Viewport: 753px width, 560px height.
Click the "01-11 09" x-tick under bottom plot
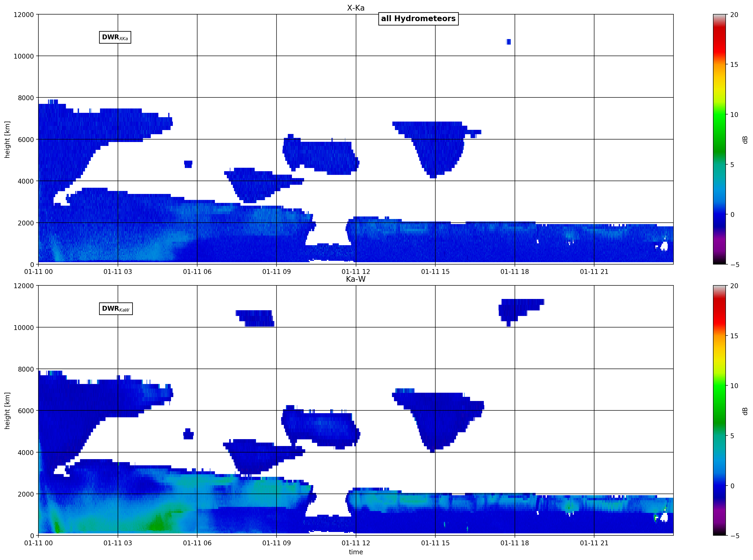coord(276,543)
